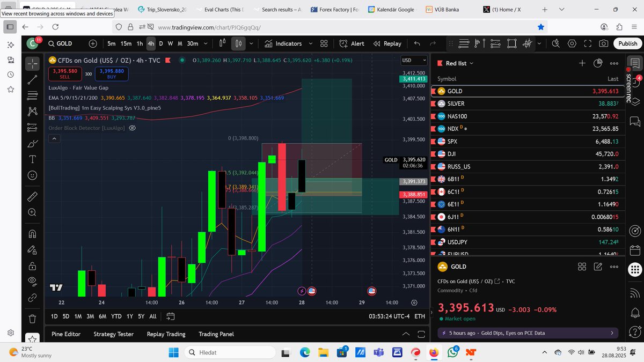Switch to 1h timeframe

coord(140,44)
